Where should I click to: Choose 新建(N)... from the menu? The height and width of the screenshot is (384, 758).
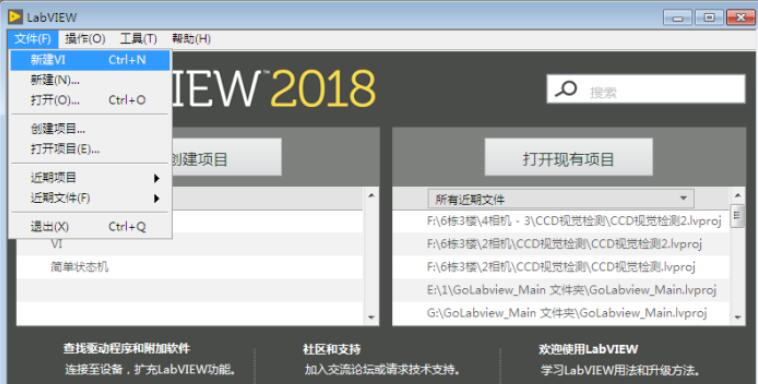90,80
